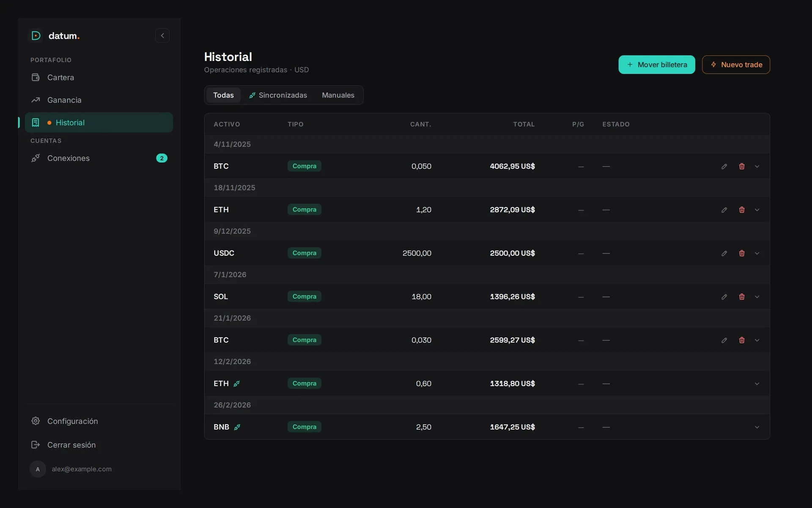Edit the SOL purchase entry

[724, 297]
